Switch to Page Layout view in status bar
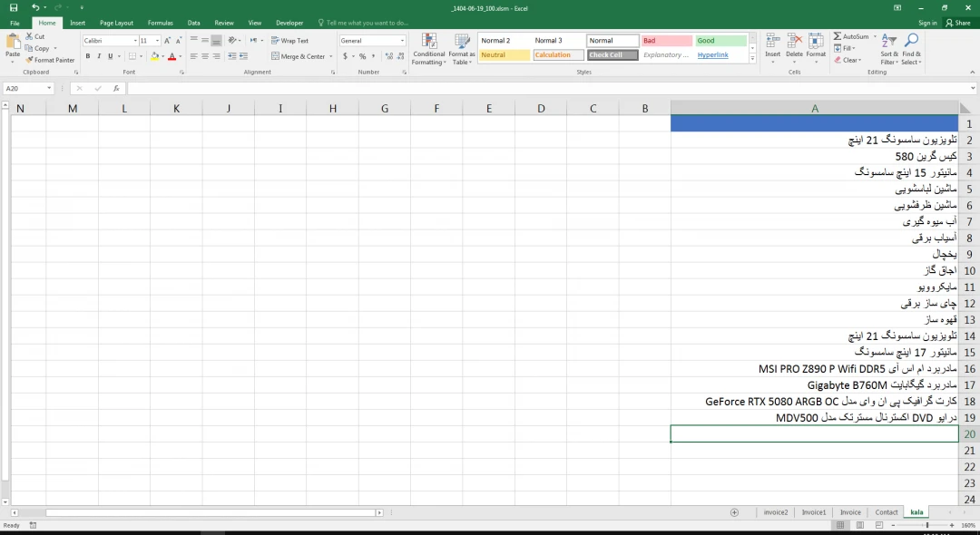 pyautogui.click(x=860, y=526)
